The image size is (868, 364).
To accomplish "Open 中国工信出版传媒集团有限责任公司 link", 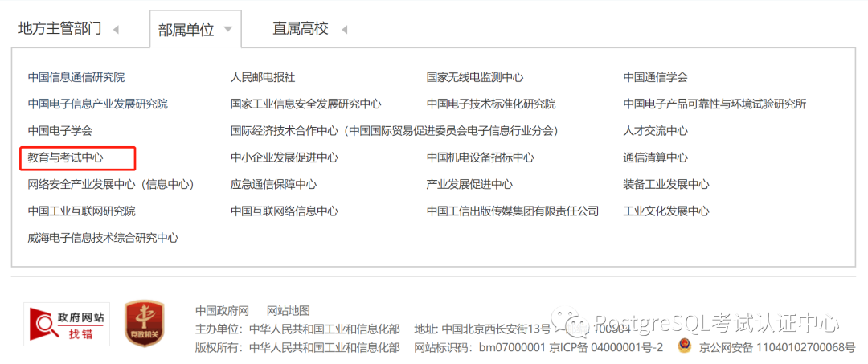I will tap(513, 211).
